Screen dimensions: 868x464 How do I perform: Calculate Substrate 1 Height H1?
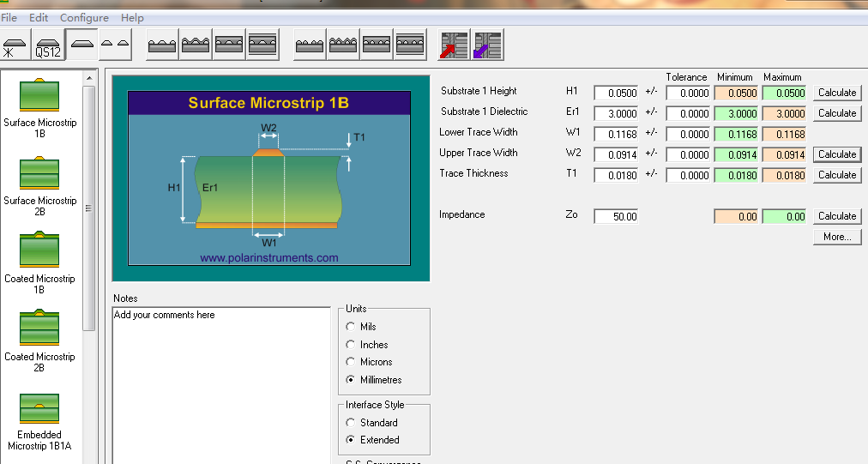coord(837,93)
